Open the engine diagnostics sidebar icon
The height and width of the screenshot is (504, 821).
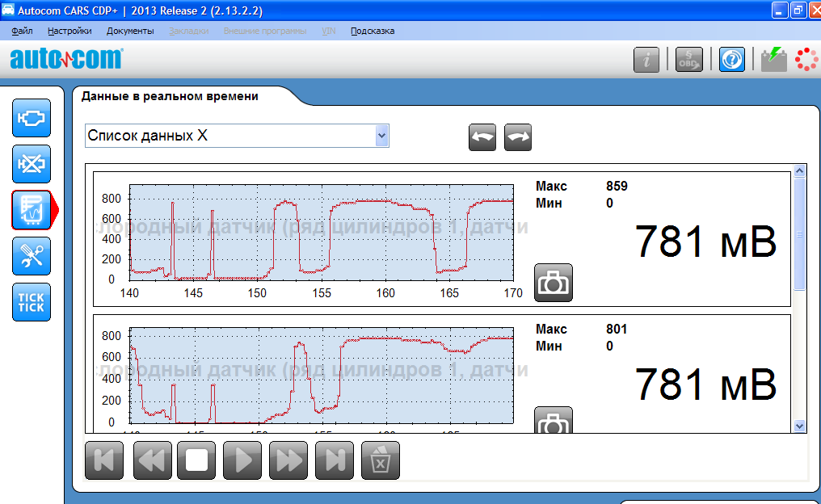(x=32, y=118)
